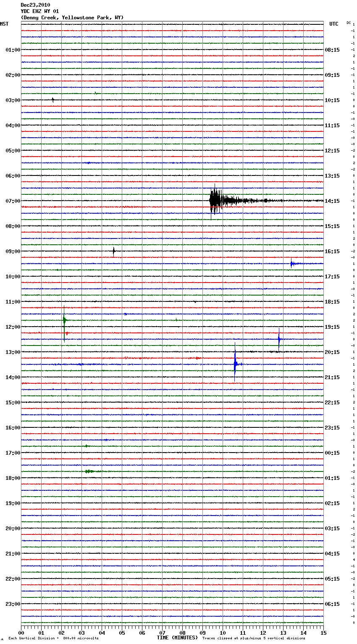Image resolution: width=357 pixels, height=644 pixels.
Task: Click the 04:15 UTC time label
Action: 332,554
